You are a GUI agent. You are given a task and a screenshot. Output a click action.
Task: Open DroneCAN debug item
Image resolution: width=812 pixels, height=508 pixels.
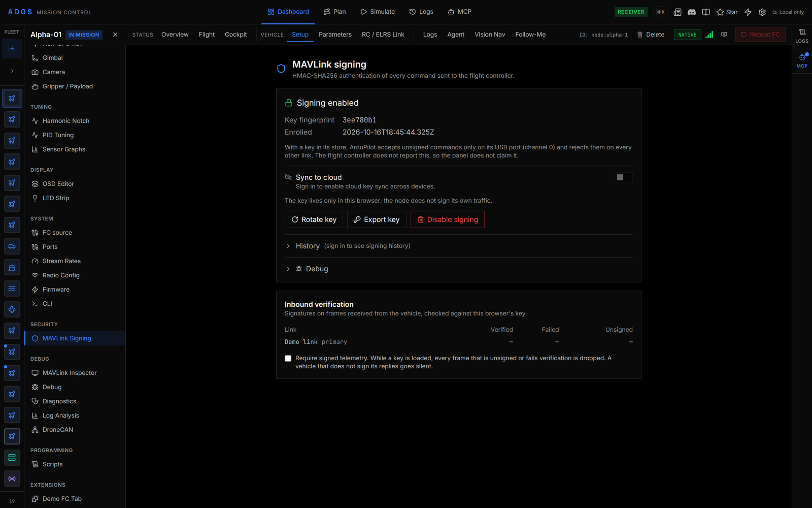click(75, 430)
